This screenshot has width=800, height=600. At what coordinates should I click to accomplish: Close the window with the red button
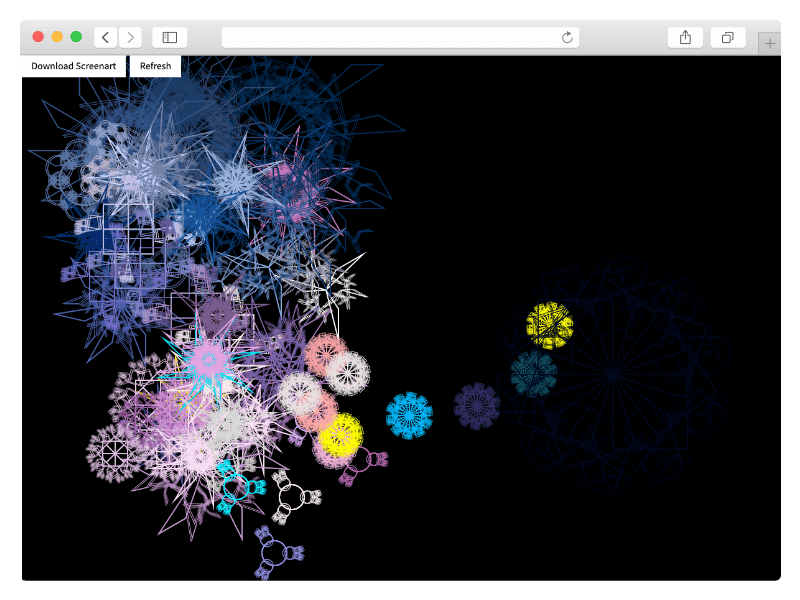pyautogui.click(x=38, y=37)
